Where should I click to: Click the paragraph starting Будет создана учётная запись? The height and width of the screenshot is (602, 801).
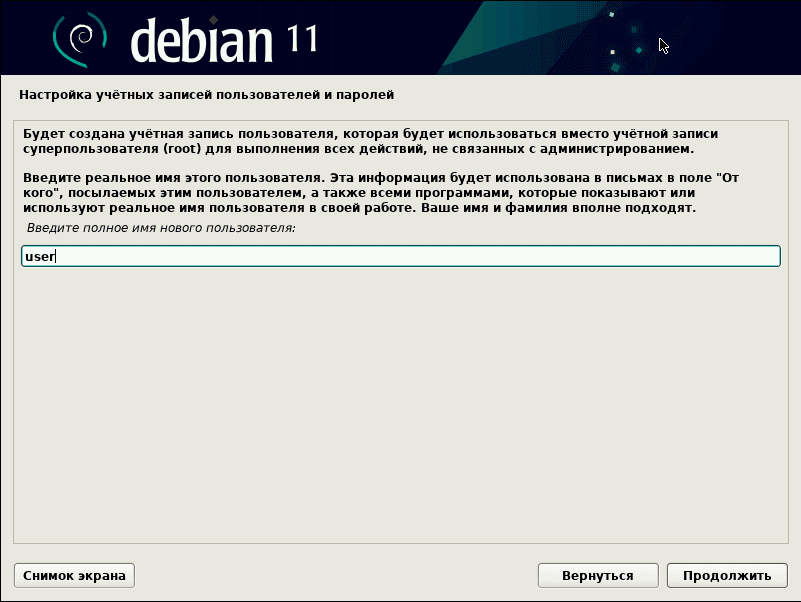(370, 142)
